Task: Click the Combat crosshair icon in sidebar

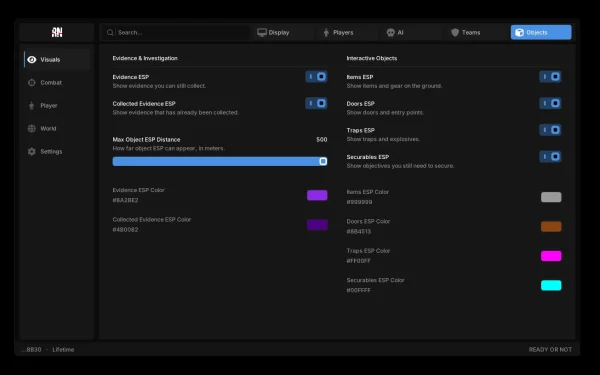Action: point(32,83)
